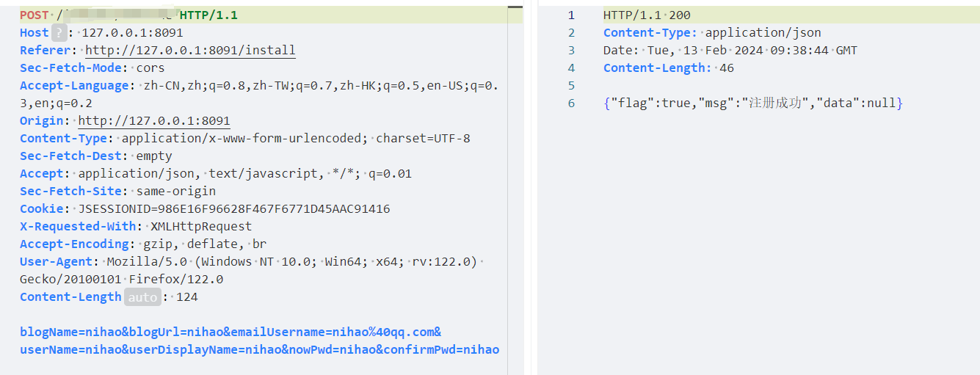The width and height of the screenshot is (980, 375).
Task: Click the POST method keyword
Action: [x=34, y=15]
